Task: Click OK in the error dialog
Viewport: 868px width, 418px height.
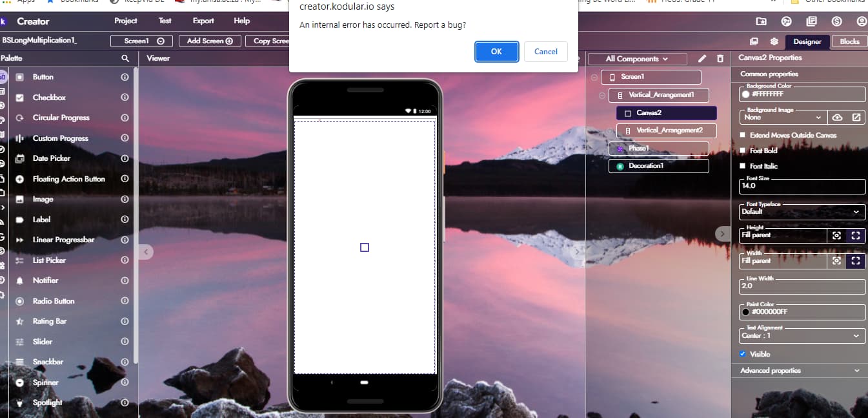Action: [496, 52]
